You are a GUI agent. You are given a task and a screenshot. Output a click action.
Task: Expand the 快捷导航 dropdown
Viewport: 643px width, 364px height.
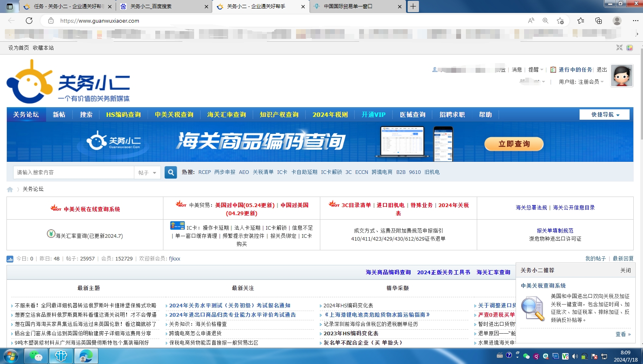(605, 114)
